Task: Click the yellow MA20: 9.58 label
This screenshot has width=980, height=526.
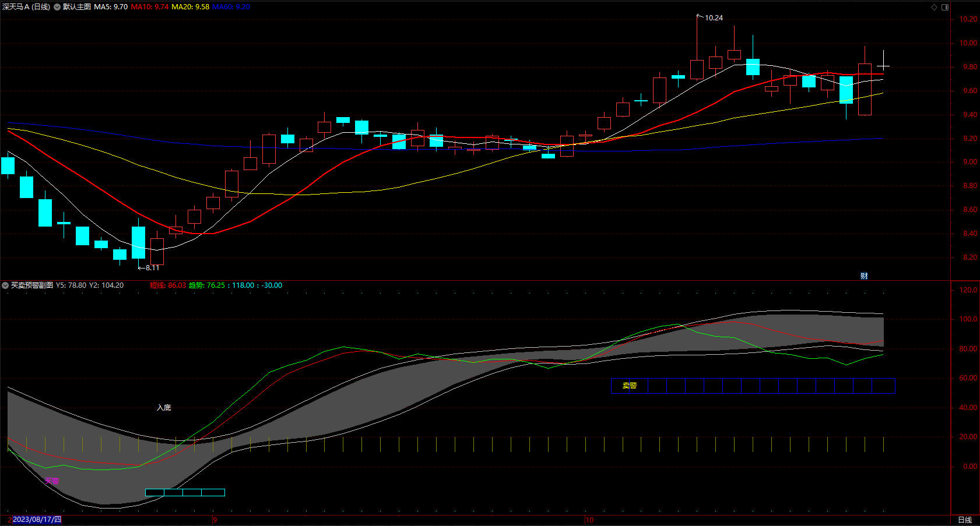Action: pyautogui.click(x=191, y=7)
